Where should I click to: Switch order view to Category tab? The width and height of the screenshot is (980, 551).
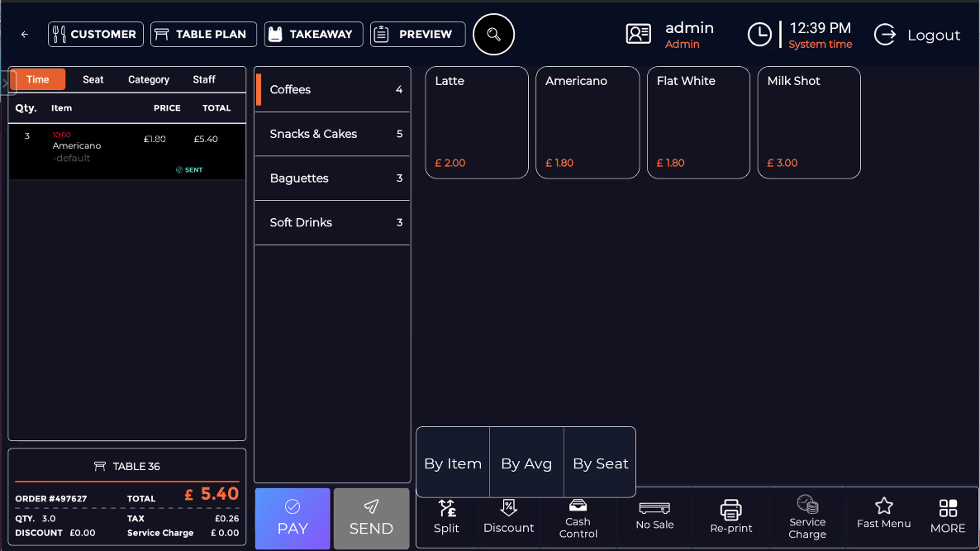(x=149, y=79)
